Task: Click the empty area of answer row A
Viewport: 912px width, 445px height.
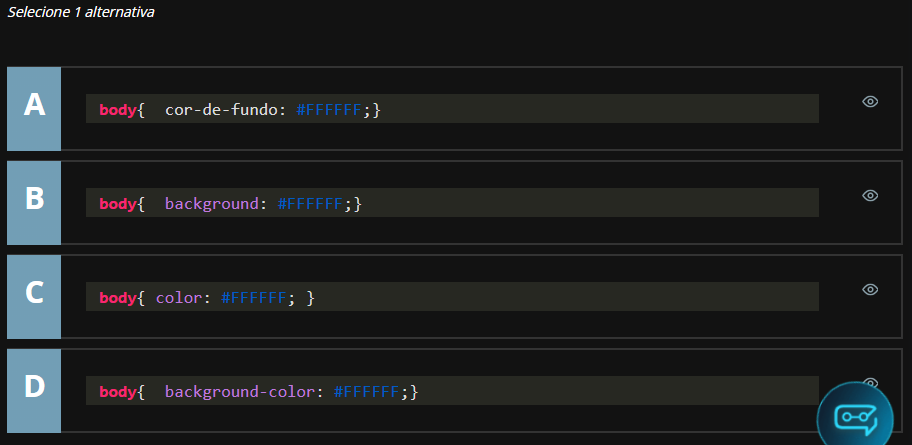Action: (x=600, y=135)
